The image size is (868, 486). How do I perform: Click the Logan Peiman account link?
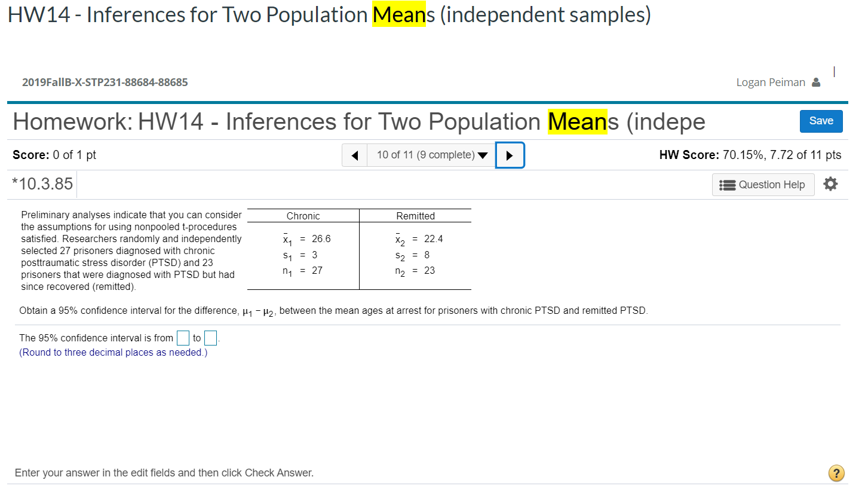coord(770,82)
